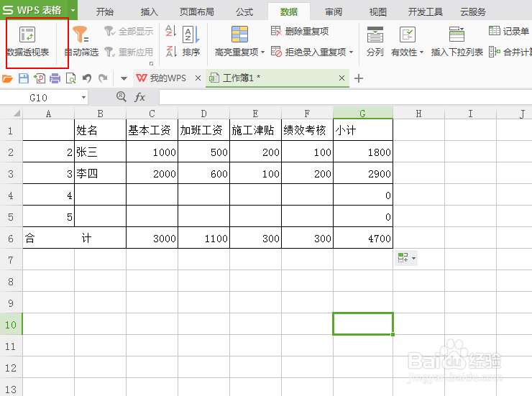Add a new document tab with plus
This screenshot has height=396, width=532.
[359, 78]
